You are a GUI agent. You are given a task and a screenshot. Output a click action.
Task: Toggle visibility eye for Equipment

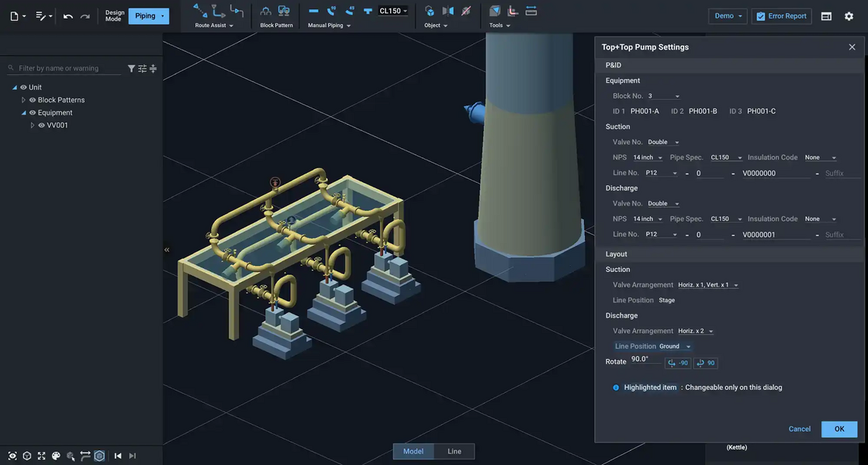pos(33,112)
